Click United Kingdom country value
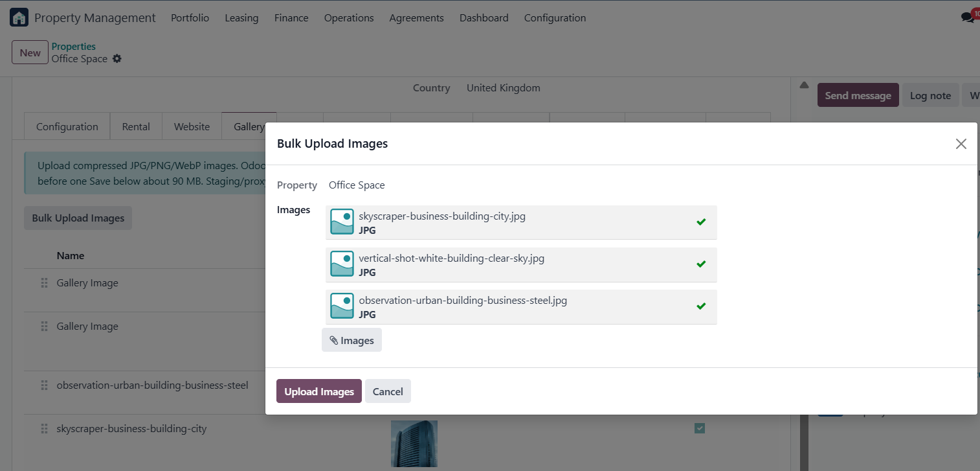Screen dimensions: 980x471 [504, 87]
